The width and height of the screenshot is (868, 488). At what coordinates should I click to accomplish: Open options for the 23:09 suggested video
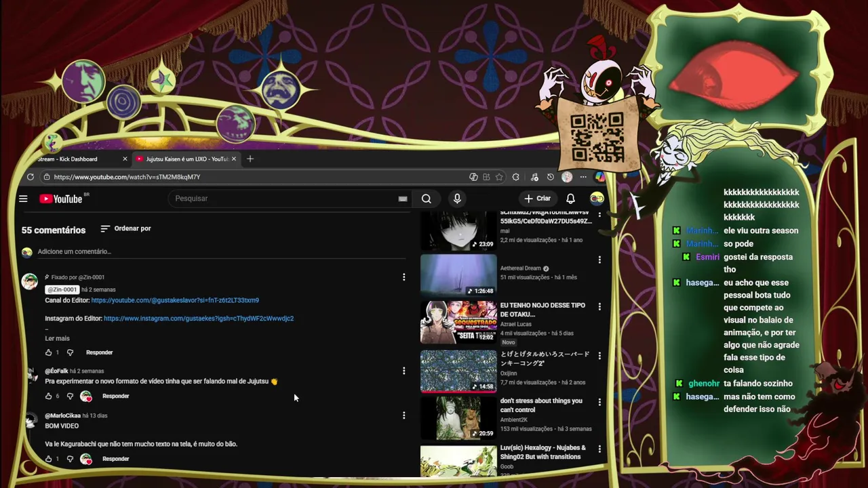pyautogui.click(x=599, y=215)
